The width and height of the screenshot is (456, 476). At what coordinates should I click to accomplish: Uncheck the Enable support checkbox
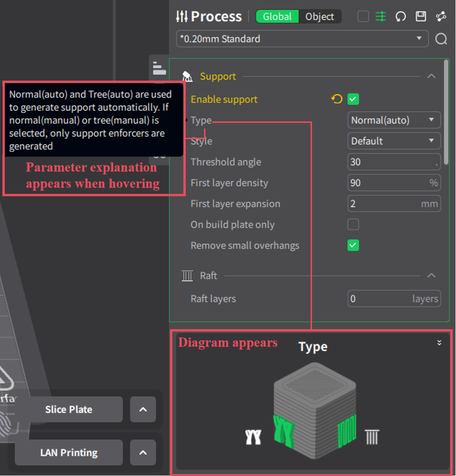click(x=353, y=99)
